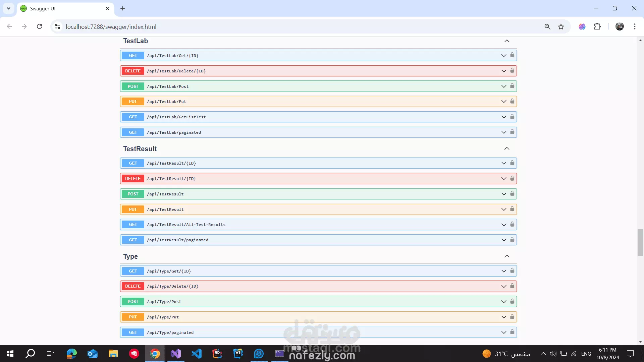Click the TestLab section heading
The image size is (644, 362).
click(136, 41)
